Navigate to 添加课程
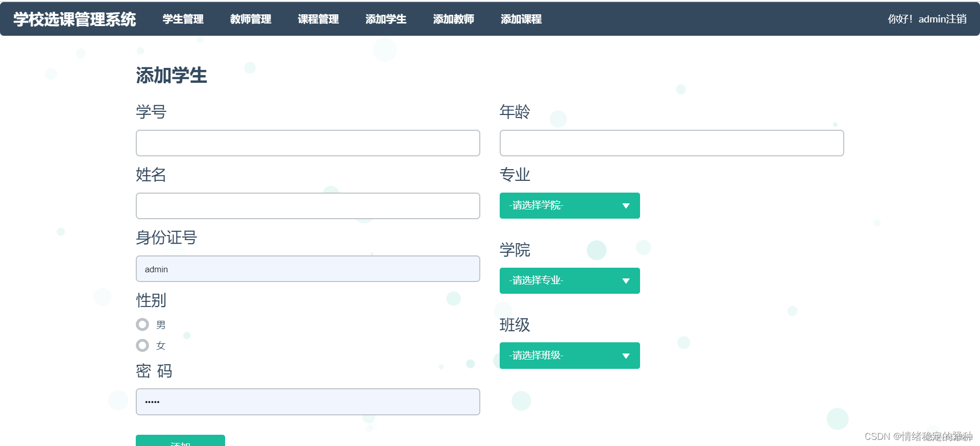The width and height of the screenshot is (980, 446). tap(521, 19)
